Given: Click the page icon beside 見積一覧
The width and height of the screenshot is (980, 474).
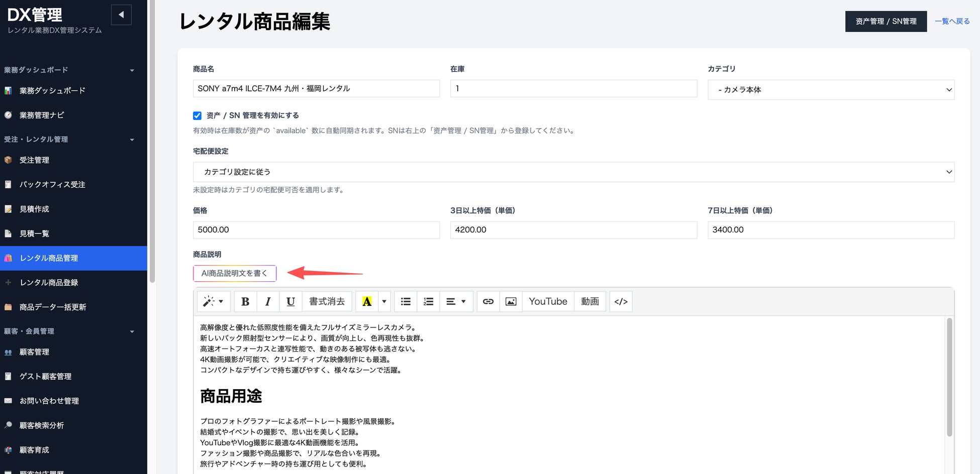Looking at the screenshot, I should point(8,233).
